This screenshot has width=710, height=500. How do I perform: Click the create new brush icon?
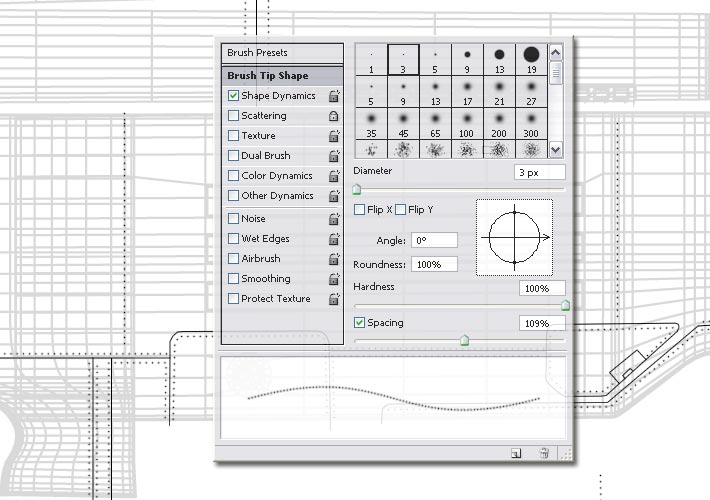516,453
